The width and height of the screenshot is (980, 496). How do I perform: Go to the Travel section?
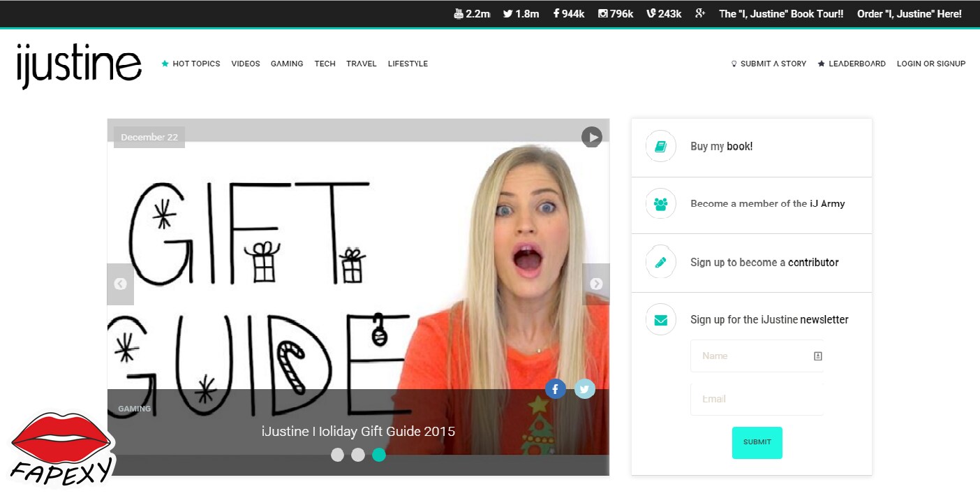point(362,64)
